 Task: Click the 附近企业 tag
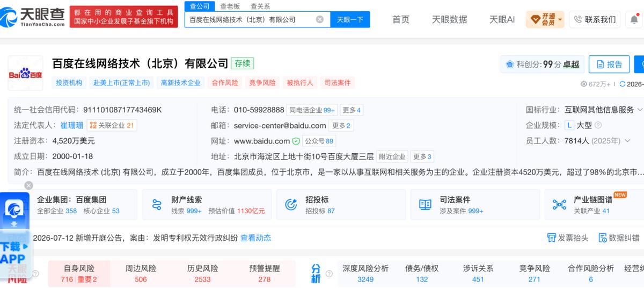pos(392,157)
